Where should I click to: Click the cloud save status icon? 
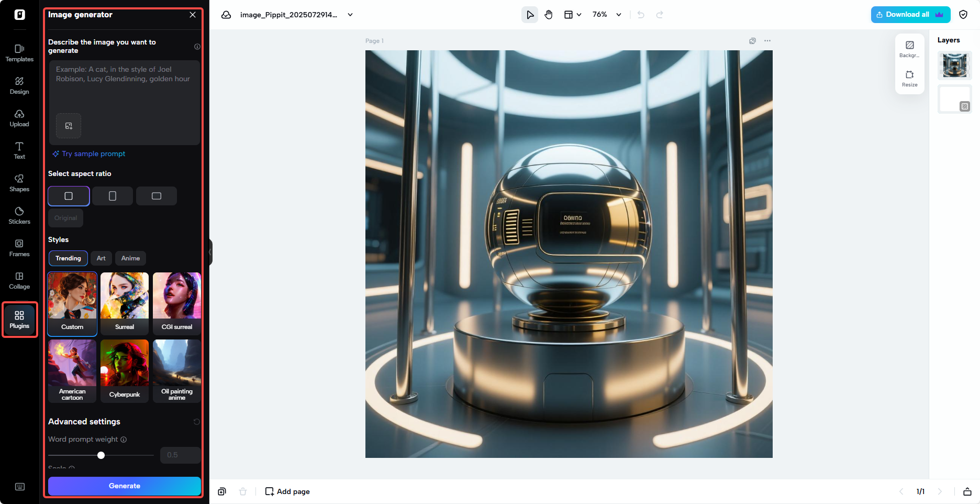(x=226, y=15)
